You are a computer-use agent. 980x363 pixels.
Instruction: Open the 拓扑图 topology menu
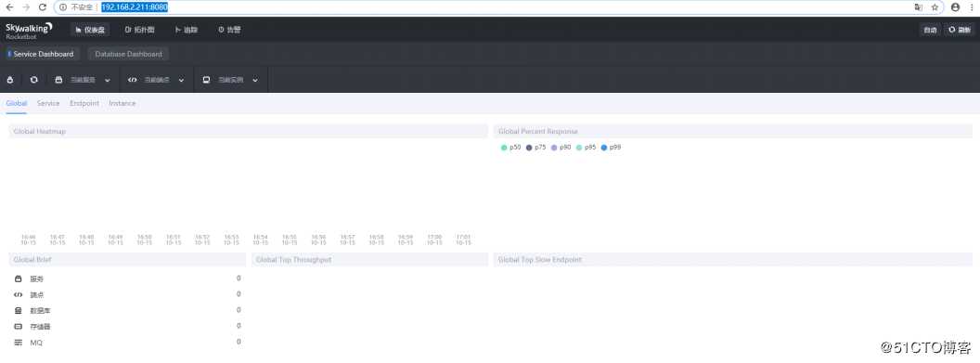point(139,30)
